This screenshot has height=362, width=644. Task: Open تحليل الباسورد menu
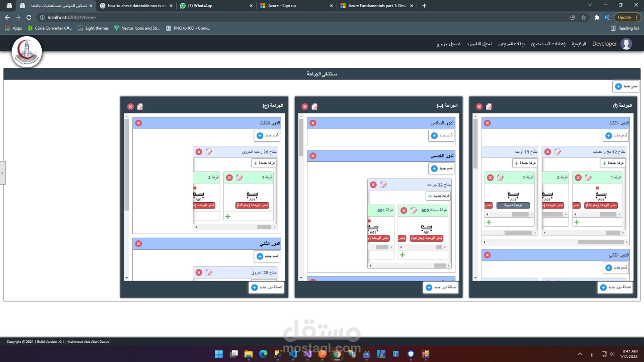[x=480, y=44]
